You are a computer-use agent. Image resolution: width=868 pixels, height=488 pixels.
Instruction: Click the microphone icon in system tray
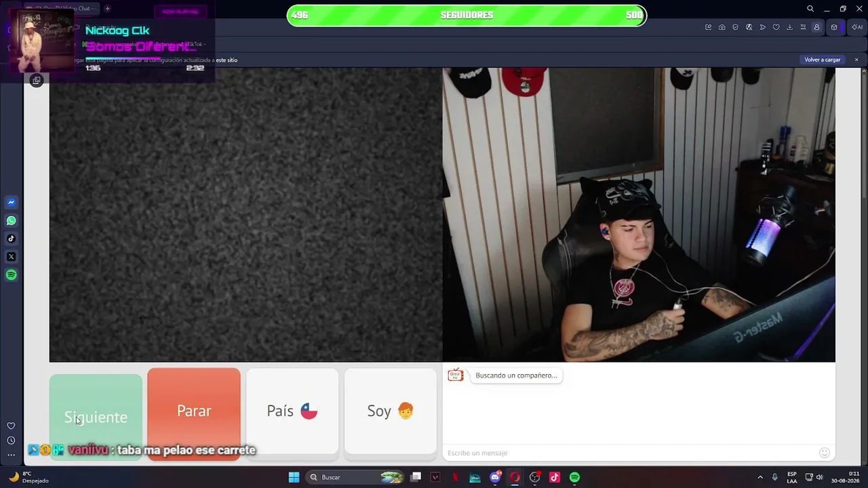(775, 477)
